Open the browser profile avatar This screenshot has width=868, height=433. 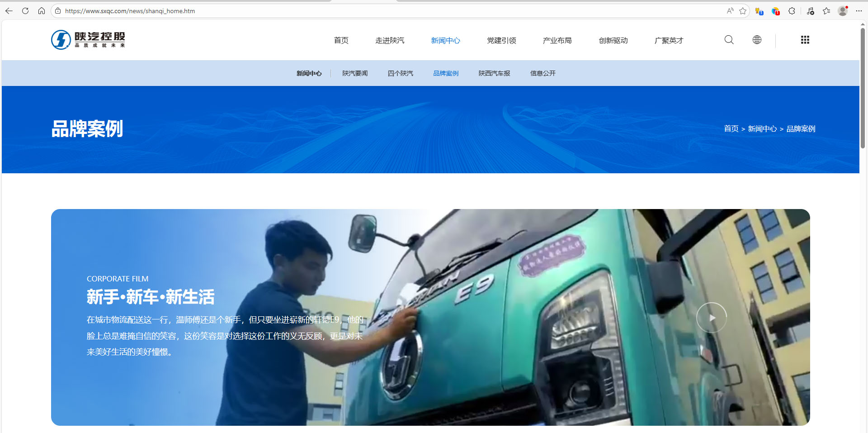tap(843, 11)
